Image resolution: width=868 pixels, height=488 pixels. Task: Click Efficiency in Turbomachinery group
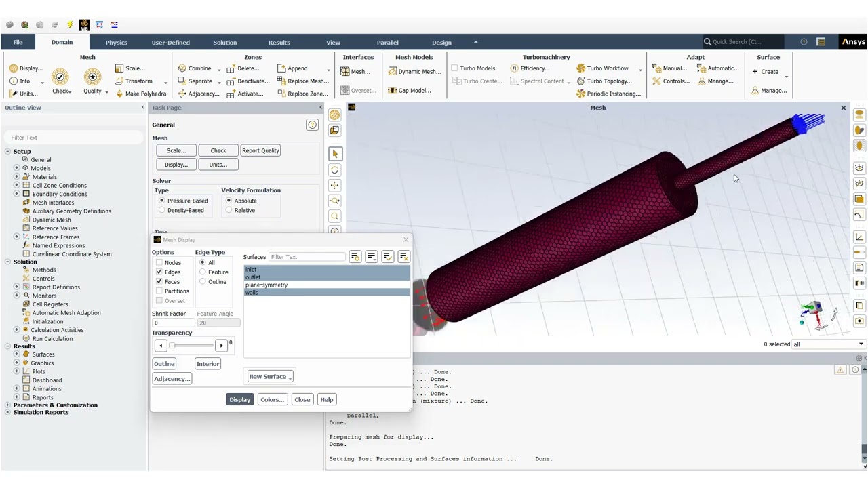[530, 68]
